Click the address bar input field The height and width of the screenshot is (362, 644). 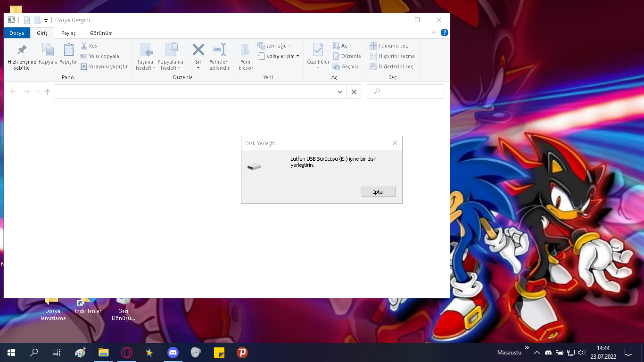tap(195, 92)
